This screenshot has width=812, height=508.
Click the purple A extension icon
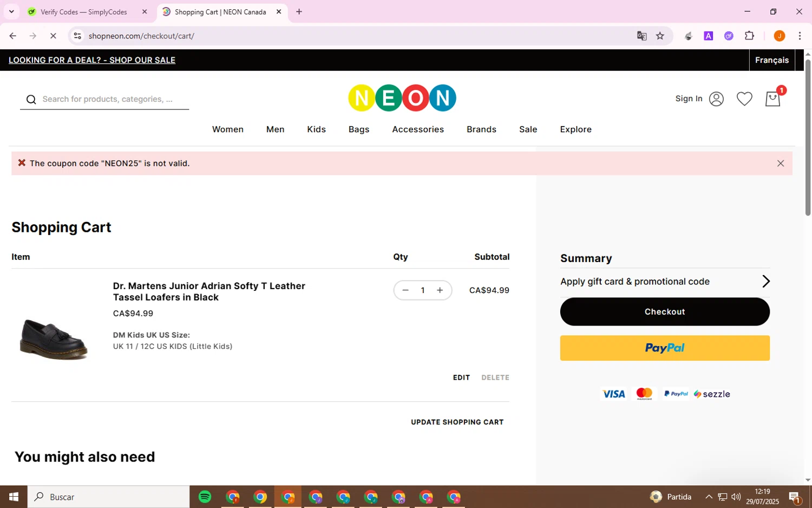click(708, 36)
